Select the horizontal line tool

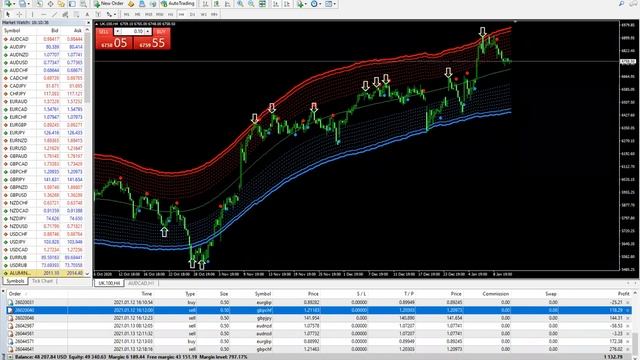click(43, 14)
